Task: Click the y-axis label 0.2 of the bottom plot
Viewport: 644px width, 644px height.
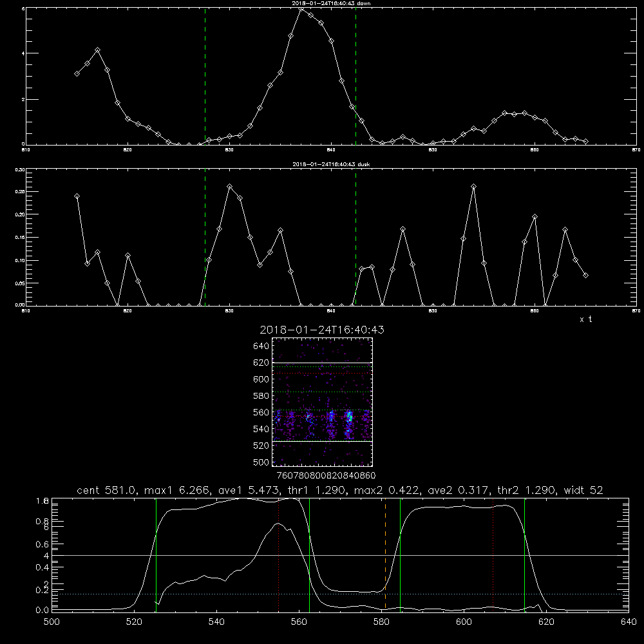Action: click(43, 590)
